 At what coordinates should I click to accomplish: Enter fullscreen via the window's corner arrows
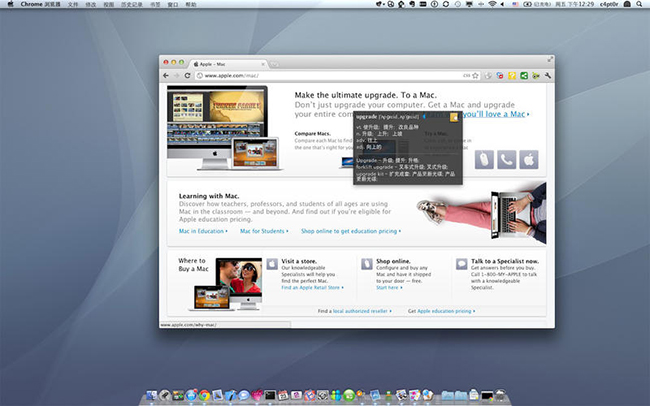click(x=550, y=59)
